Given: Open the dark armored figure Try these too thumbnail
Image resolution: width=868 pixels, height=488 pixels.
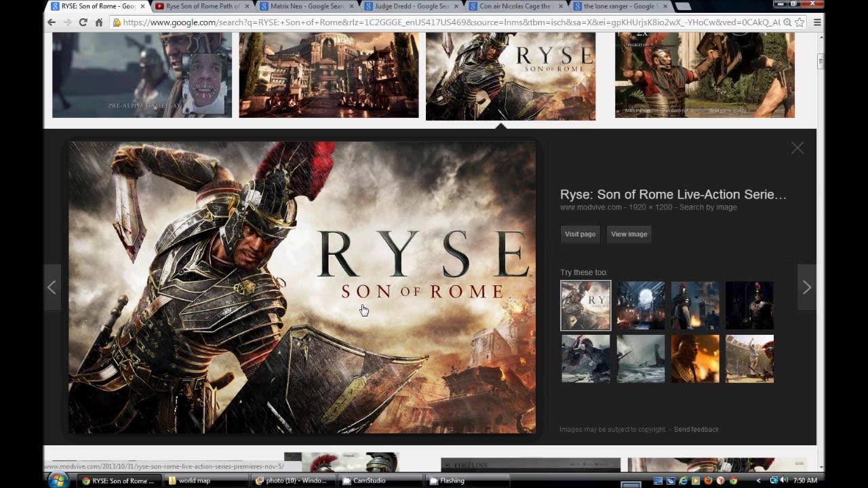Looking at the screenshot, I should (x=749, y=306).
